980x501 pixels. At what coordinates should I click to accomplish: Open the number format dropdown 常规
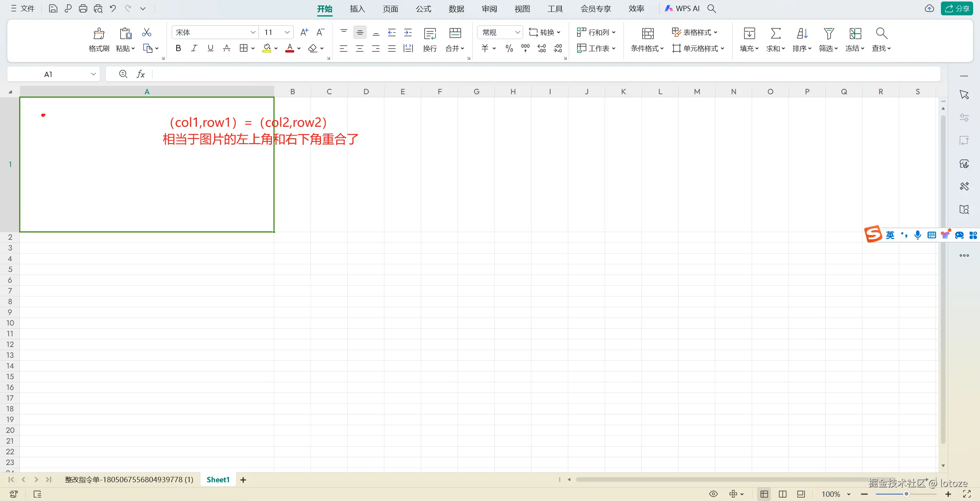517,33
